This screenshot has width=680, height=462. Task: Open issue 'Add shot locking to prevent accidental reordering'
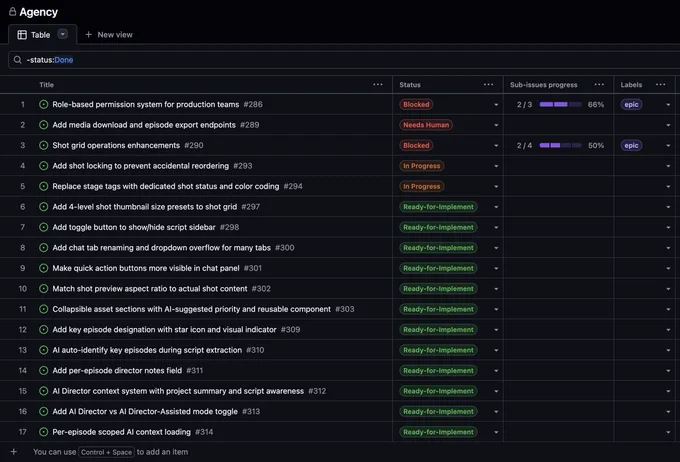pos(141,166)
